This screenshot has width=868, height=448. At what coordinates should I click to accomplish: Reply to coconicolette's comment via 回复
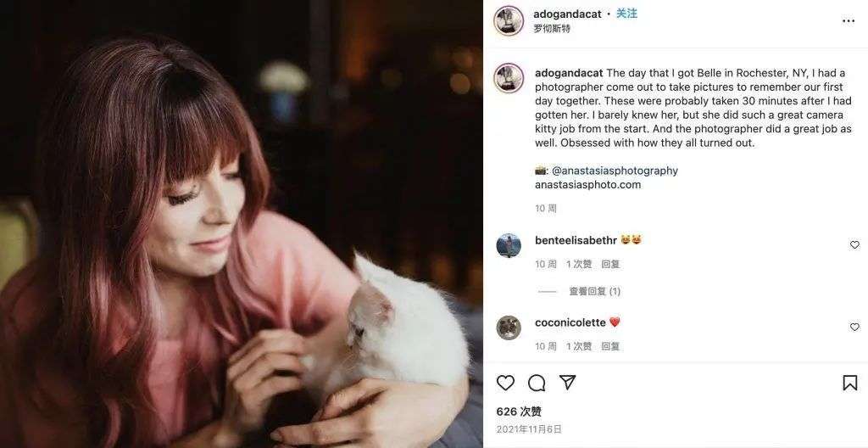point(610,346)
